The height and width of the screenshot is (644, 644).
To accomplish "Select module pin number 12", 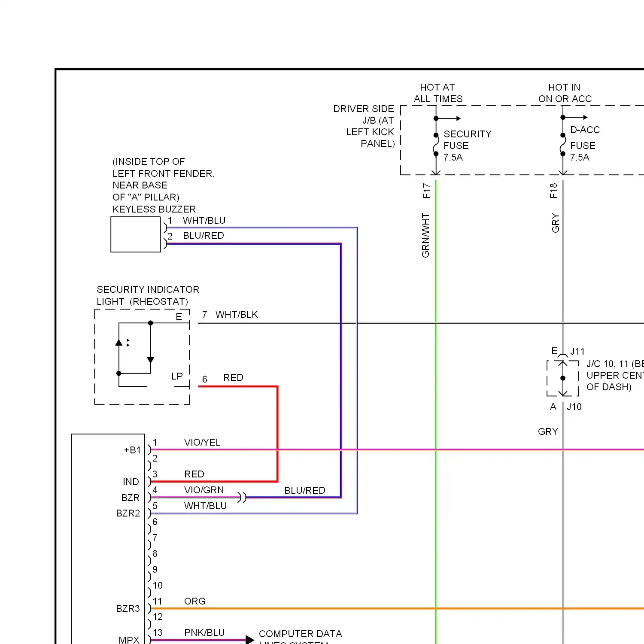I will (x=158, y=617).
